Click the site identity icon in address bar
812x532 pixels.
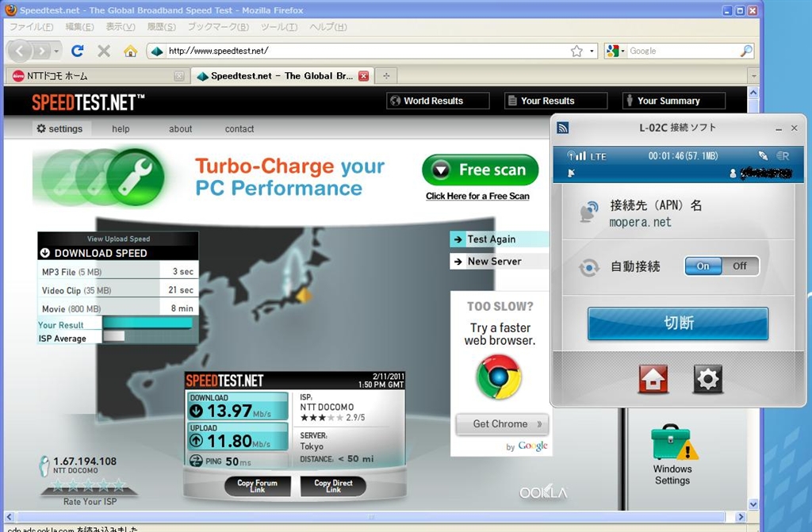click(x=157, y=51)
